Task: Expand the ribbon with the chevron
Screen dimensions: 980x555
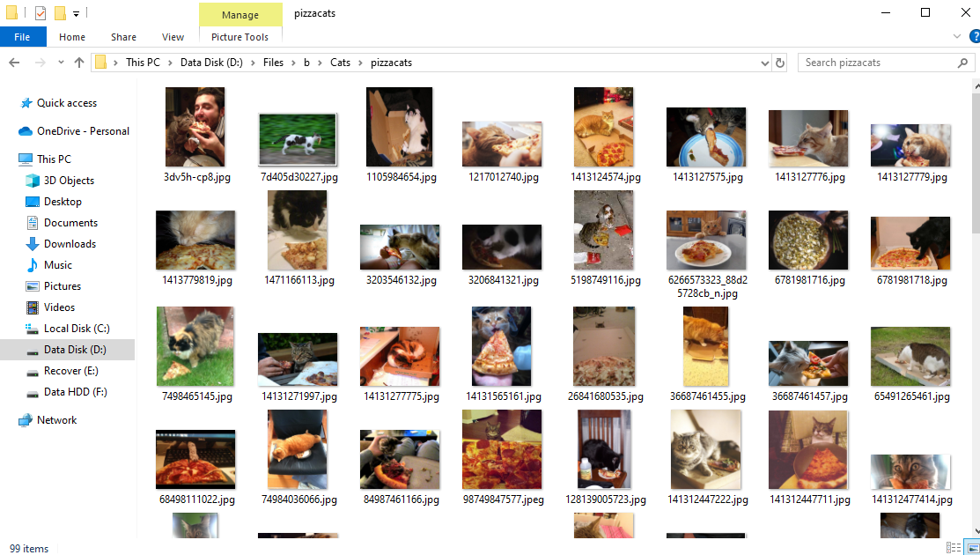Action: point(957,36)
